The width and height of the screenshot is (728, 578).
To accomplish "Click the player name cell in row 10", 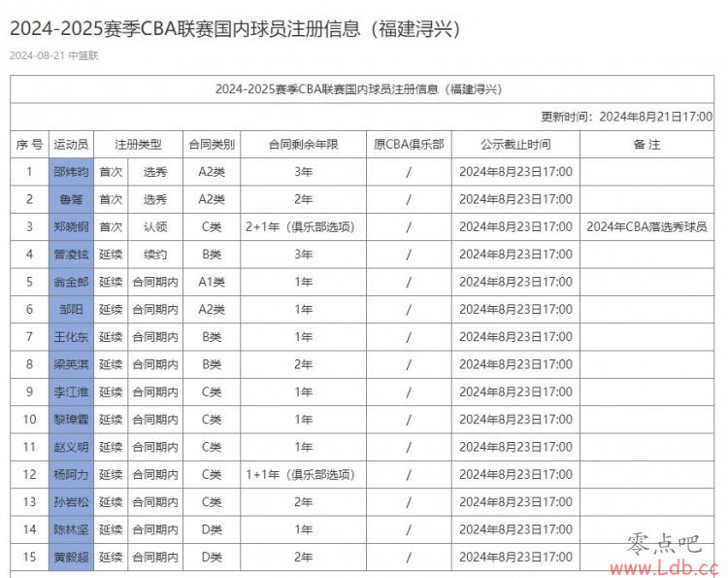I will [71, 420].
